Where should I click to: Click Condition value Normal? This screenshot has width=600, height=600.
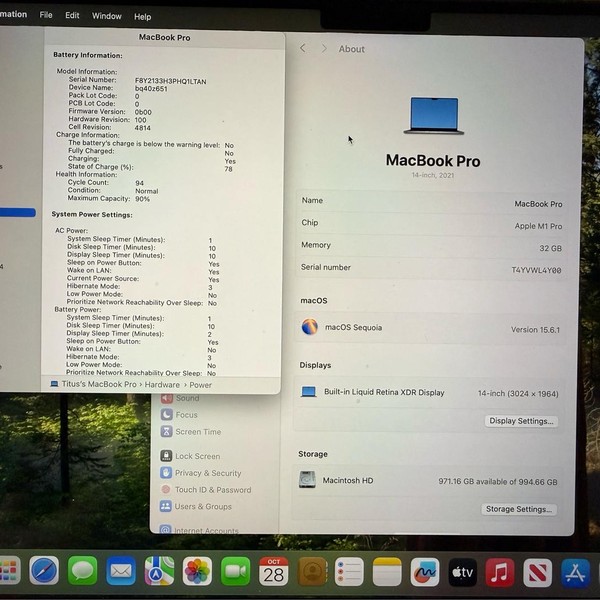(147, 191)
